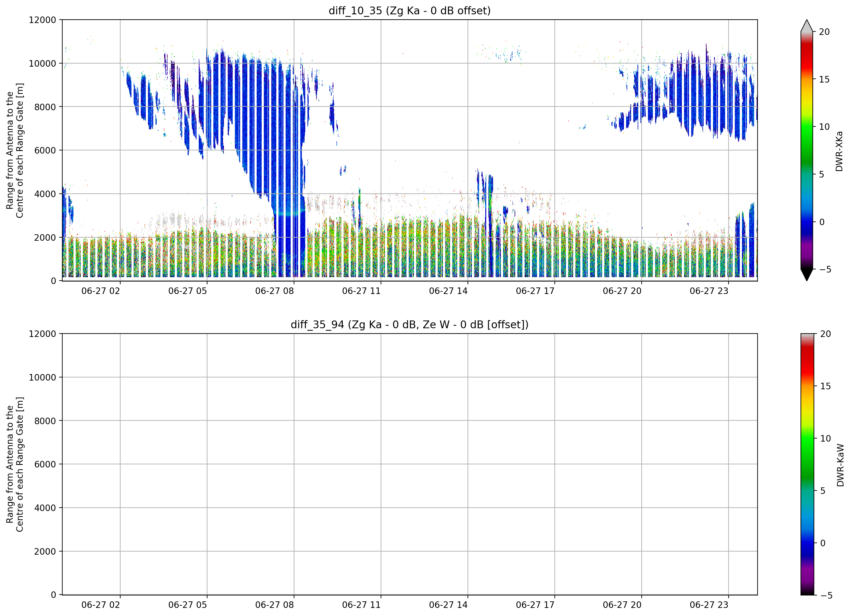Click the 06-27 02 tick label in bottom plot
This screenshot has height=616, width=851.
click(x=101, y=605)
